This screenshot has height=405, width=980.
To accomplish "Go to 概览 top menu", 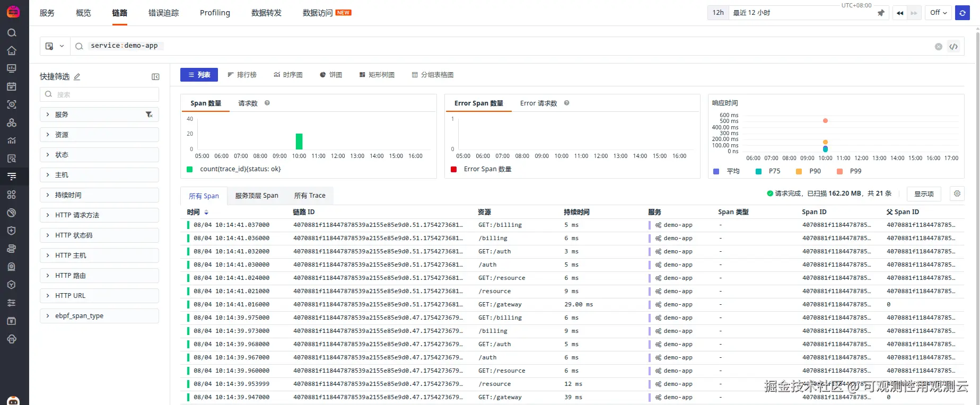I will pos(83,13).
